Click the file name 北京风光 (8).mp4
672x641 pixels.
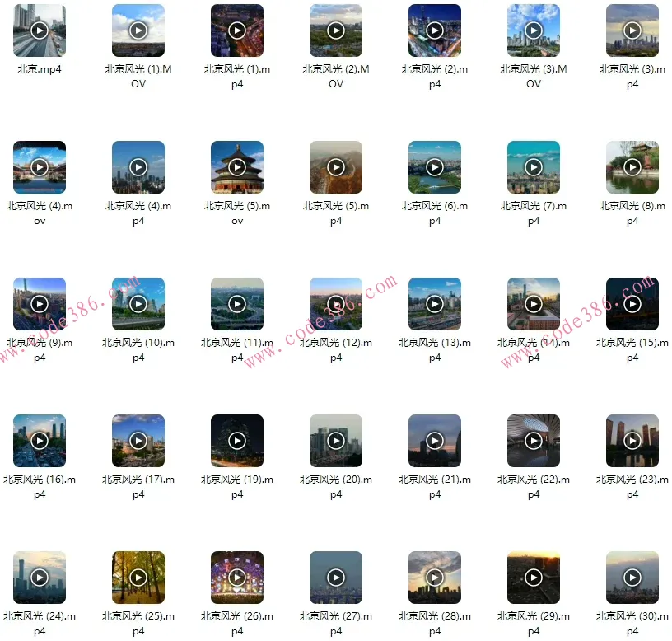(632, 213)
